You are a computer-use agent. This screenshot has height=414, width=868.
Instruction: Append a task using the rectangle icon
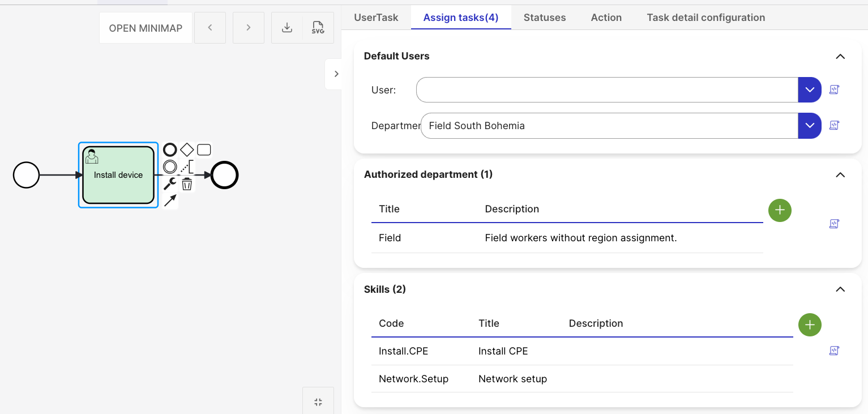(204, 150)
